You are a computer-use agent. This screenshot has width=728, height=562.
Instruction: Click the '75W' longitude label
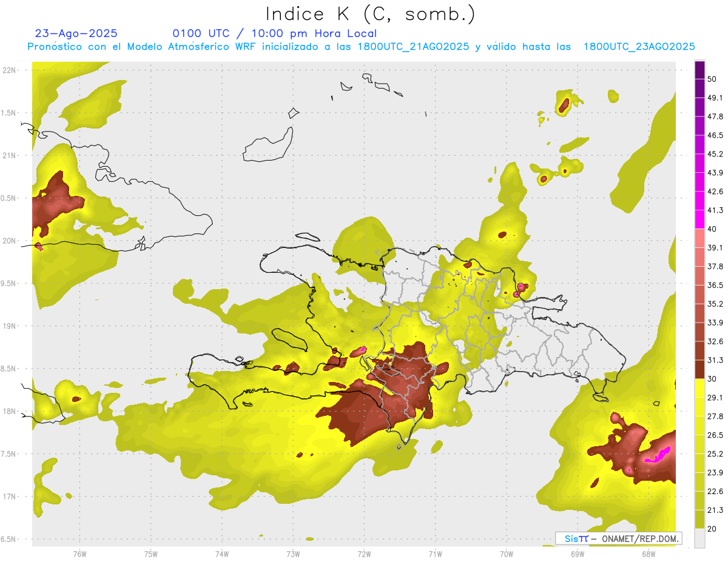tap(150, 554)
